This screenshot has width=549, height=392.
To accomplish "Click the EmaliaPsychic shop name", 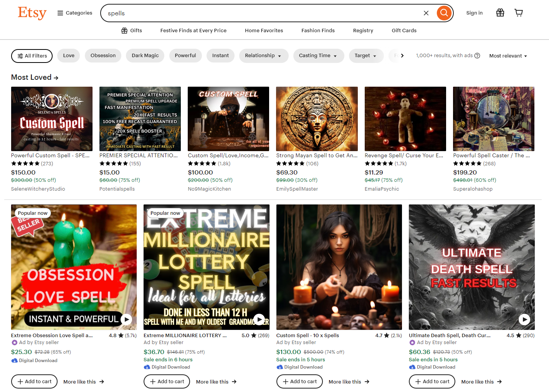I will click(x=382, y=189).
